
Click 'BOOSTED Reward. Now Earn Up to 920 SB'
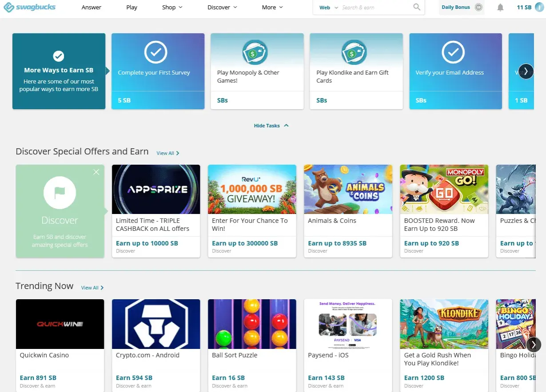click(x=439, y=225)
